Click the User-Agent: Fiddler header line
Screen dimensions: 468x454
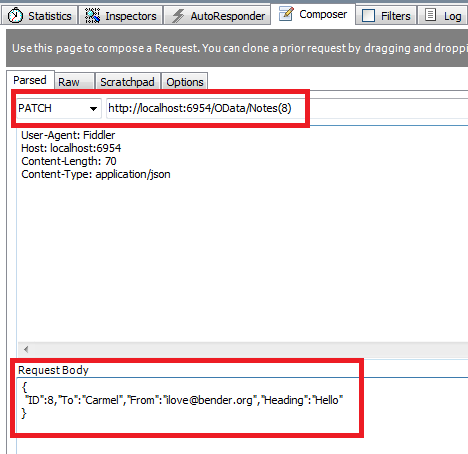pos(68,135)
